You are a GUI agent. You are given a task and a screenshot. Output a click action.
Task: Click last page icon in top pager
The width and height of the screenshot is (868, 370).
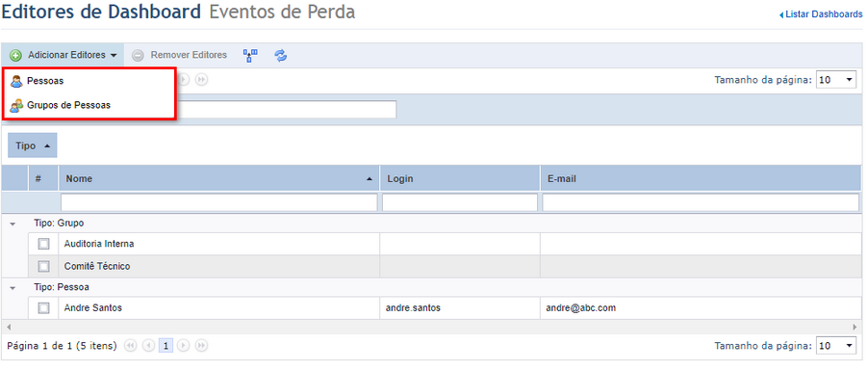tap(201, 80)
